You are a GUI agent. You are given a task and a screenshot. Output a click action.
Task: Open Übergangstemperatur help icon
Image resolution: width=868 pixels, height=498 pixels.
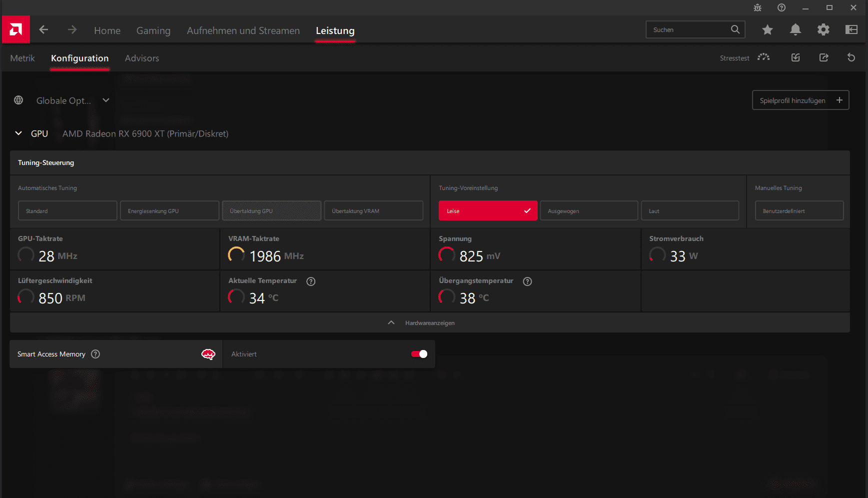pyautogui.click(x=527, y=281)
